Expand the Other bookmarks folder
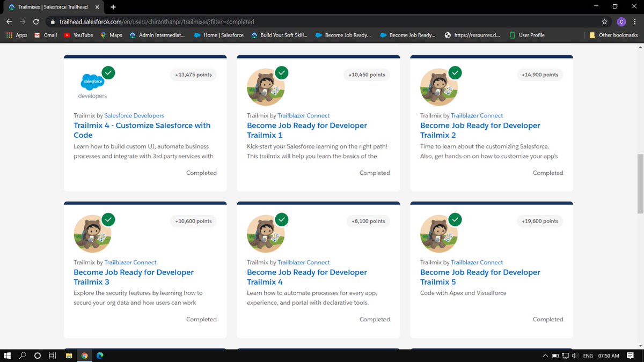This screenshot has height=362, width=644. tap(613, 35)
